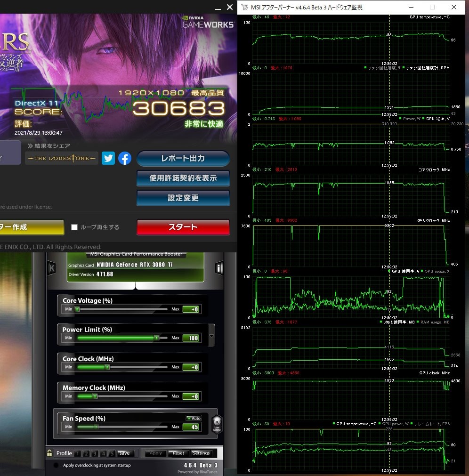Screen dimensions: 469x476
Task: Click the NVIDIA GameWorks logo
Action: click(208, 22)
